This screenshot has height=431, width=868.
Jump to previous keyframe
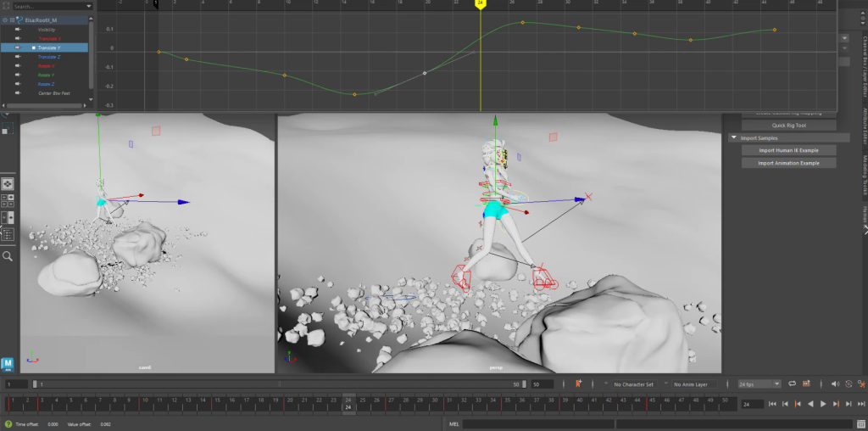click(798, 404)
